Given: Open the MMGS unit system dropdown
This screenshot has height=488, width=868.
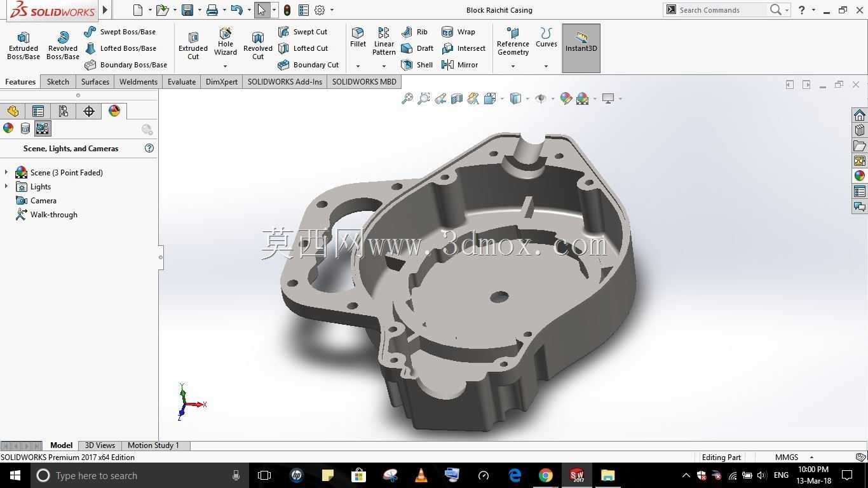Looking at the screenshot, I should pyautogui.click(x=811, y=457).
